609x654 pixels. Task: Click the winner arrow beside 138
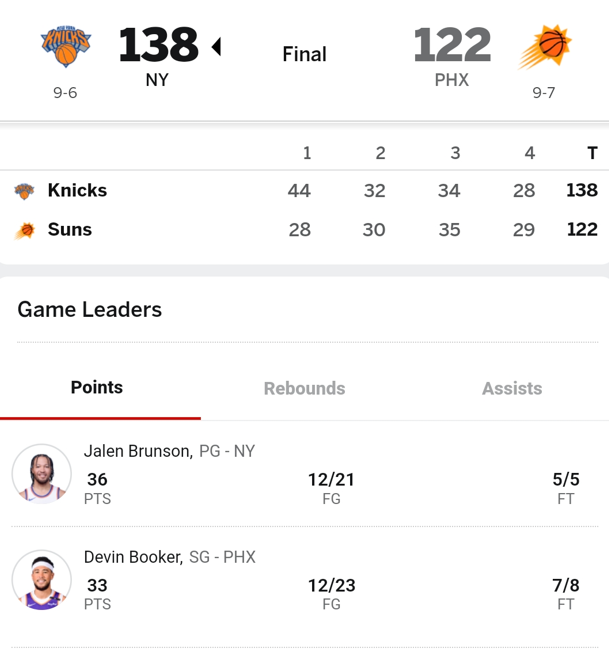[x=216, y=46]
